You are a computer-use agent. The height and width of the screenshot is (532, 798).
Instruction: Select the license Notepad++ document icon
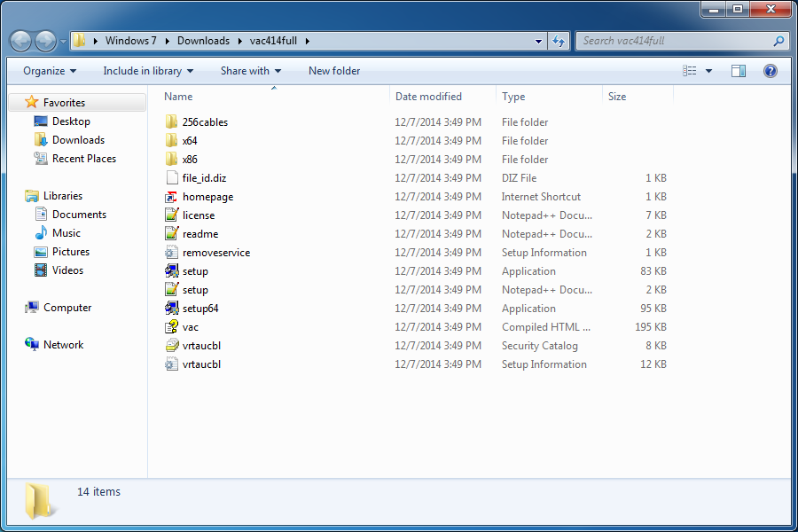point(171,215)
